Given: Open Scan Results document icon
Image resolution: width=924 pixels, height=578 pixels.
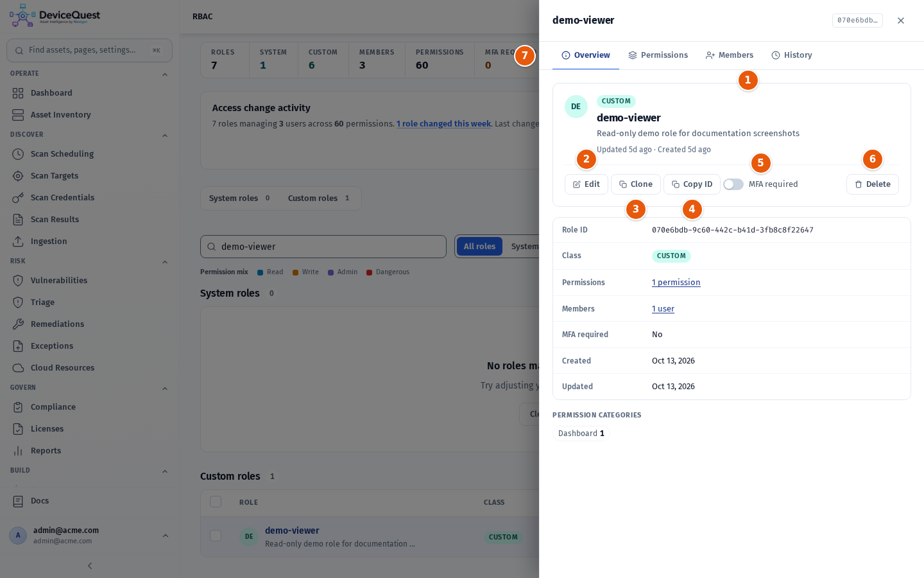Looking at the screenshot, I should 18,220.
